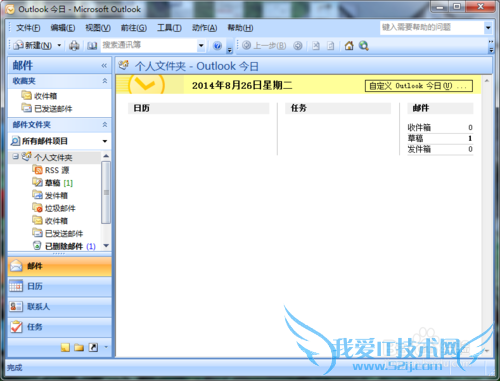
Task: Open the 前往(G) menu
Action: point(134,28)
